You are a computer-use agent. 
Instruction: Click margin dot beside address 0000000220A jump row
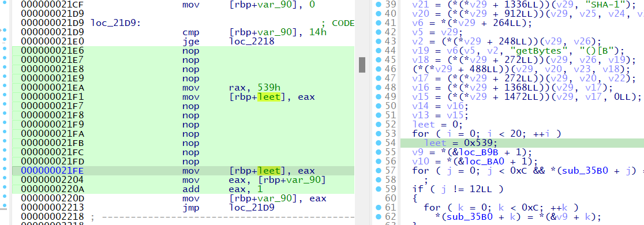pyautogui.click(x=5, y=189)
